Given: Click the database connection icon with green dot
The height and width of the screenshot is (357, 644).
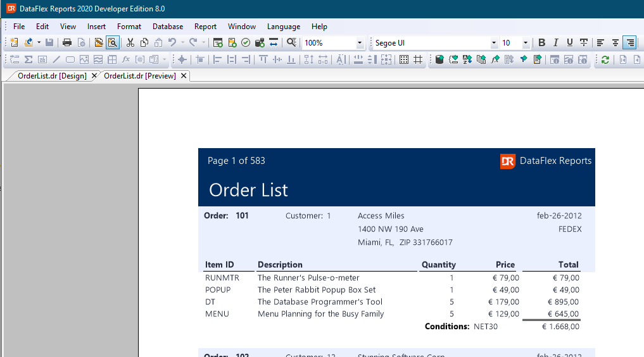Looking at the screenshot, I should [260, 42].
